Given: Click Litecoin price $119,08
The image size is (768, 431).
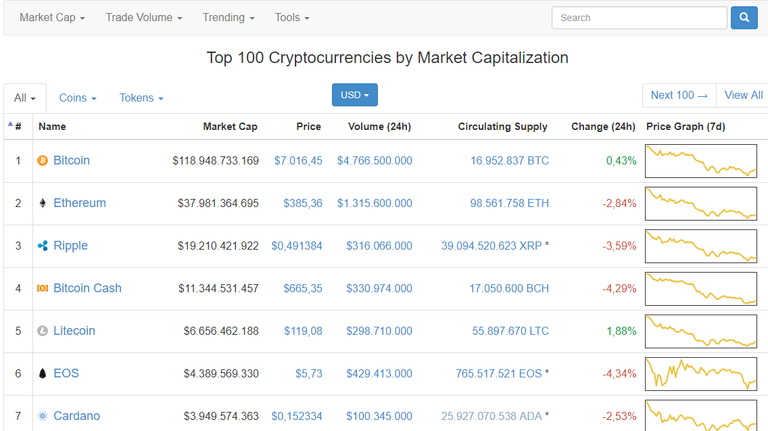Looking at the screenshot, I should pyautogui.click(x=303, y=331).
